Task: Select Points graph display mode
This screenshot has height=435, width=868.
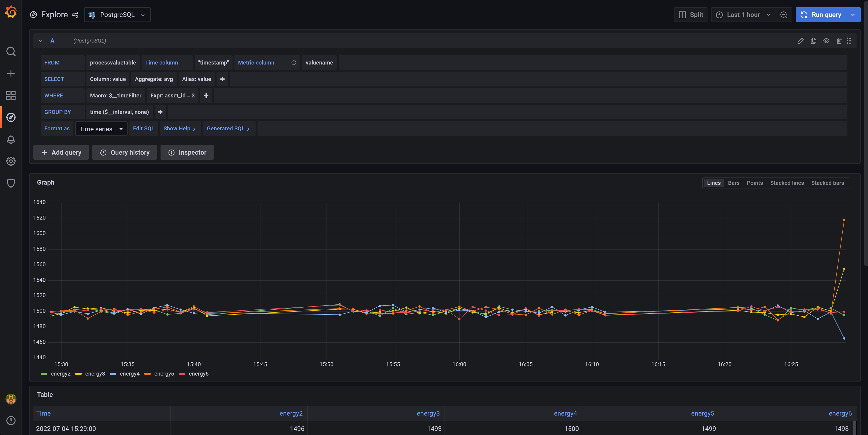Action: [x=755, y=183]
